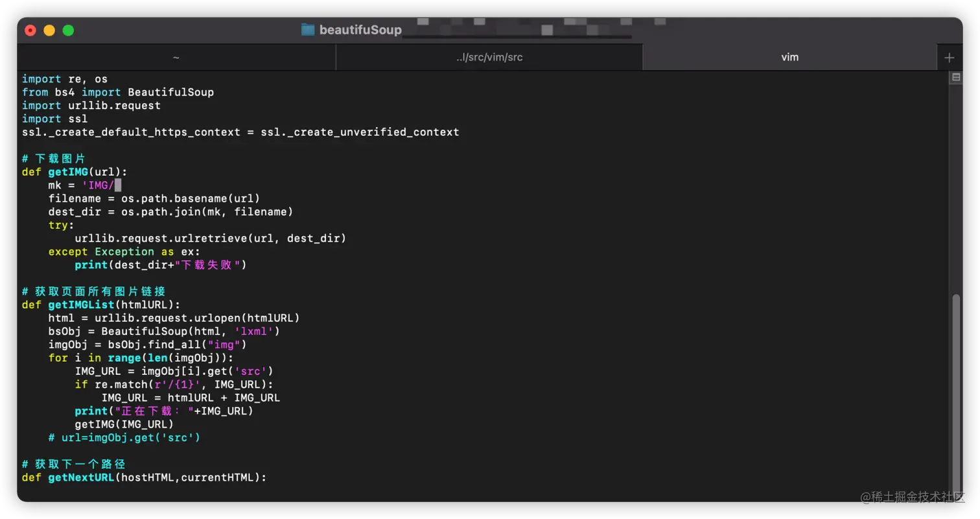980x519 pixels.
Task: Click 'IMG_URL = htmlURL + IMG_URL' line
Action: click(x=191, y=398)
